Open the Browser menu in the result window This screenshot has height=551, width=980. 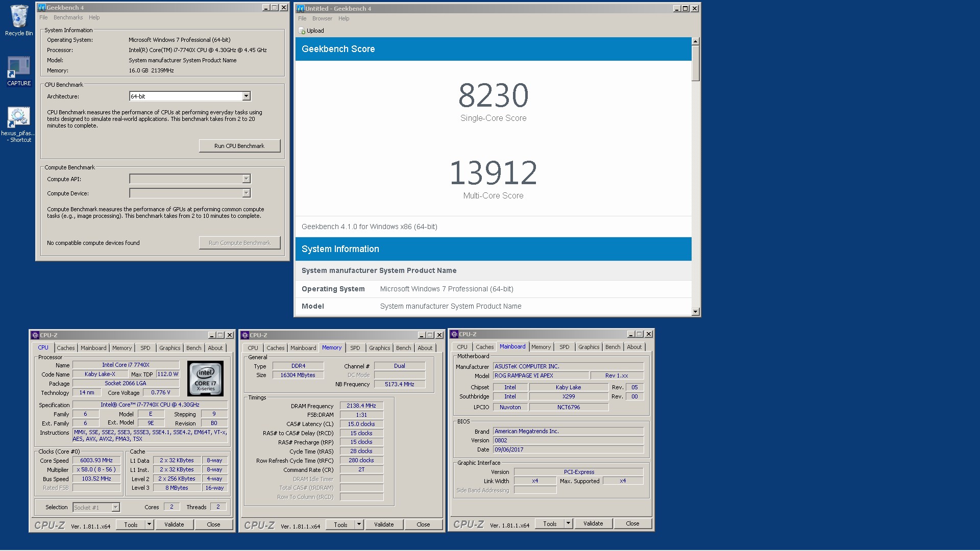[x=322, y=18]
